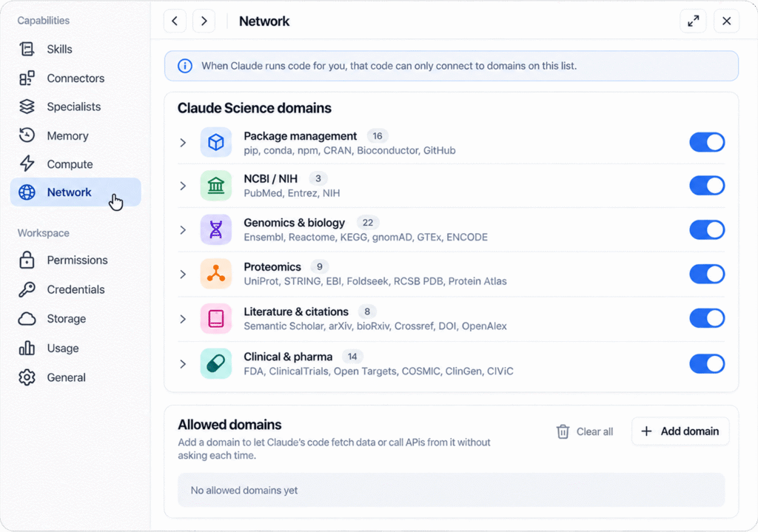Image resolution: width=758 pixels, height=532 pixels.
Task: Expand Genomics & biology chevron
Action: [183, 229]
